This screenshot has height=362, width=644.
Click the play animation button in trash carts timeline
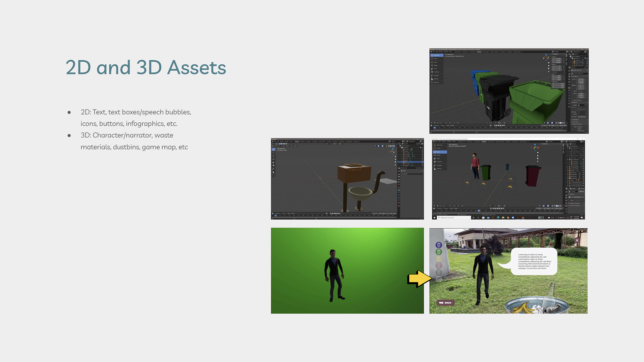500,125
